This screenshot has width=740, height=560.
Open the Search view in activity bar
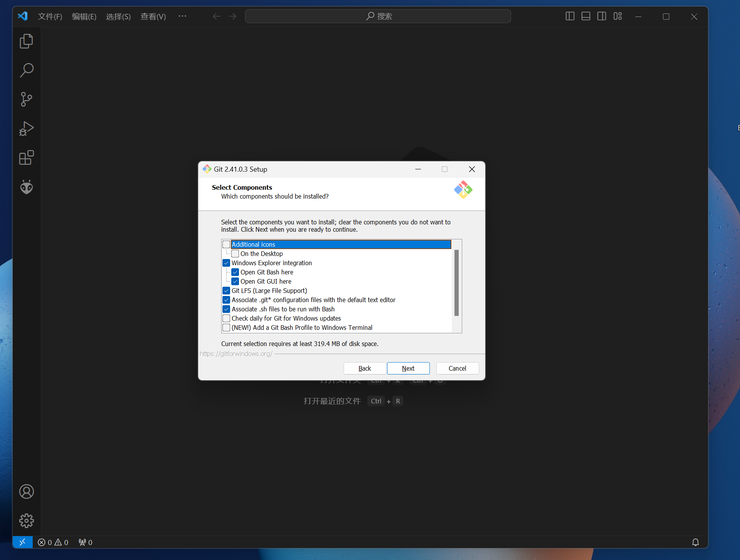(27, 70)
